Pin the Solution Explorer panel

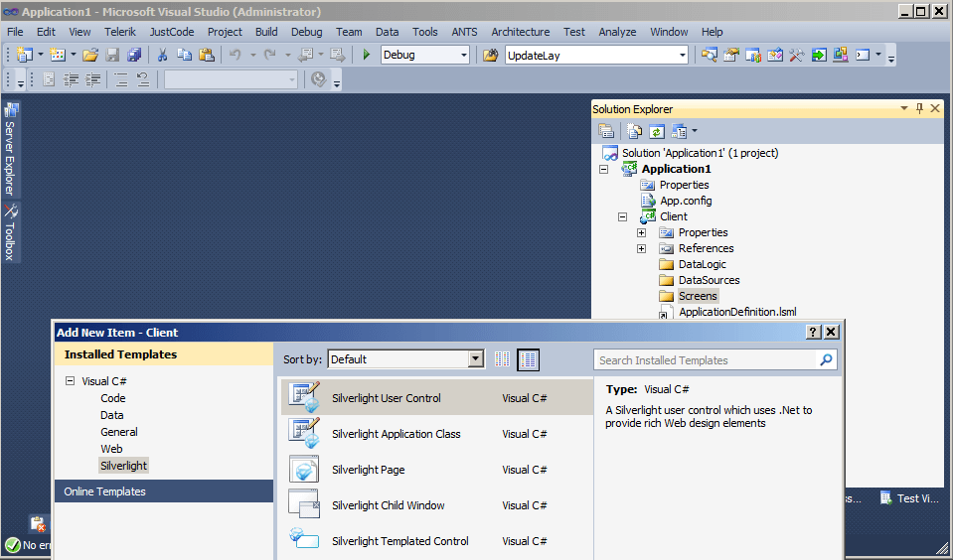tap(919, 108)
